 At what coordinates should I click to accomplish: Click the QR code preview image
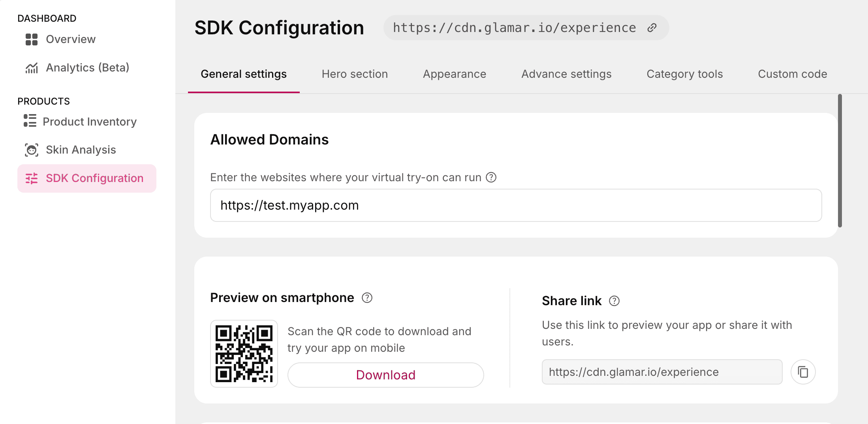point(244,354)
